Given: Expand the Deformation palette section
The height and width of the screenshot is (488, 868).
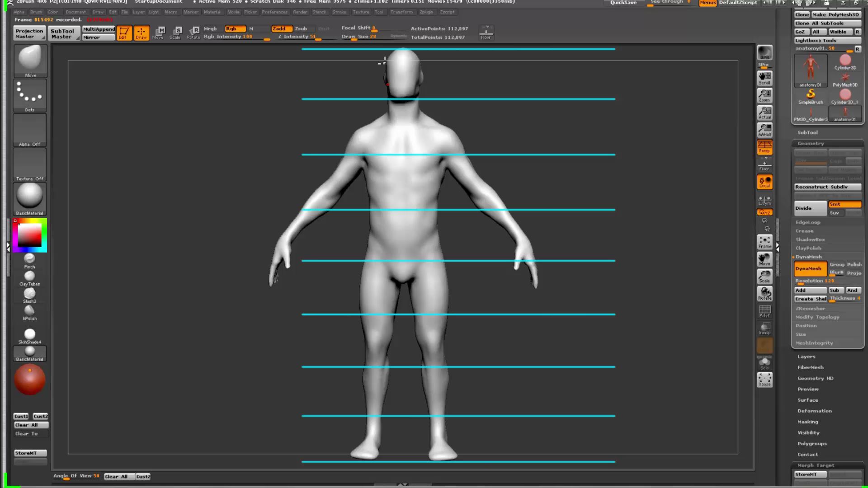Looking at the screenshot, I should pyautogui.click(x=814, y=411).
